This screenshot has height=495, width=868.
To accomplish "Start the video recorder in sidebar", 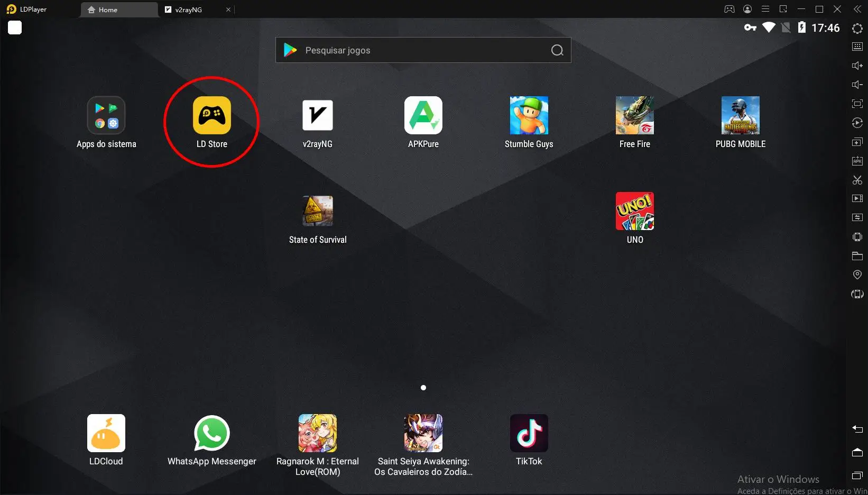I will point(857,198).
